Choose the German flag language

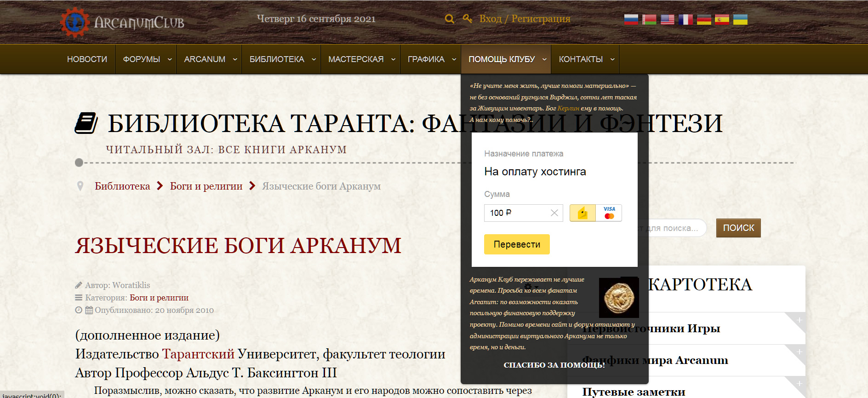703,19
